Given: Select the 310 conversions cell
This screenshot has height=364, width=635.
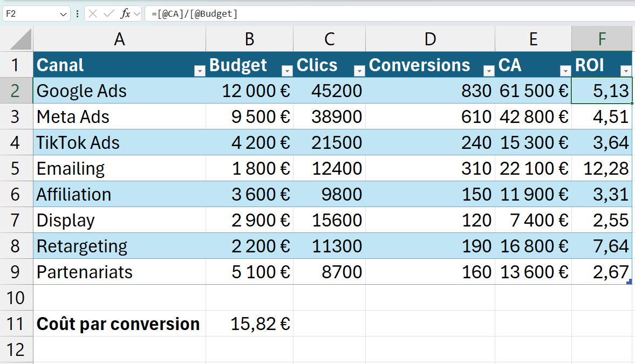Looking at the screenshot, I should pyautogui.click(x=430, y=168).
